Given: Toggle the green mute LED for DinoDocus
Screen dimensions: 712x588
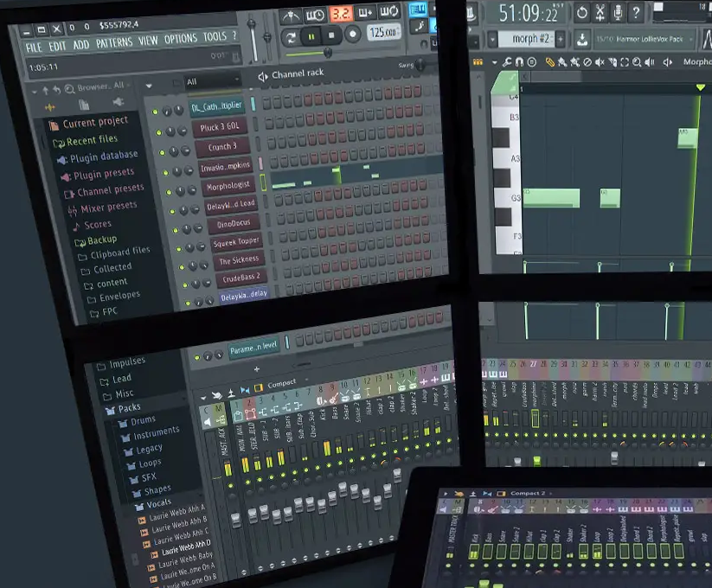Looking at the screenshot, I should pos(176,231).
